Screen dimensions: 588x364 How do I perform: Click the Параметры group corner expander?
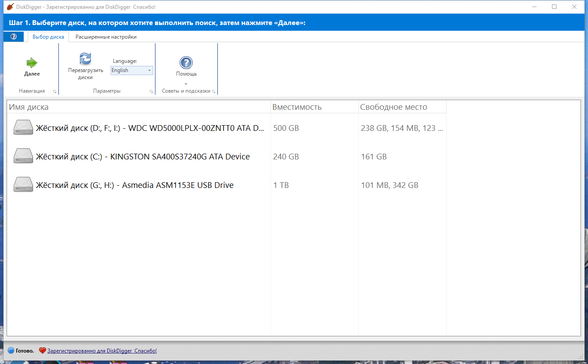151,91
